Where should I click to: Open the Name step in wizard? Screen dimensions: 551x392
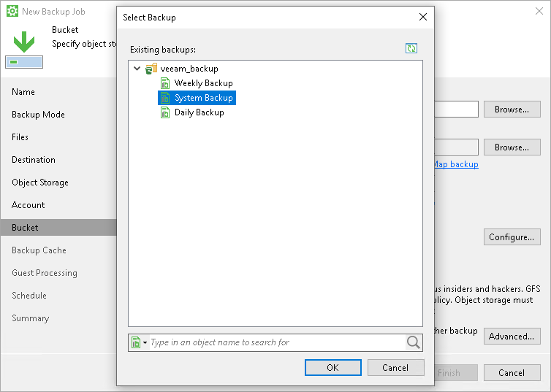point(23,92)
